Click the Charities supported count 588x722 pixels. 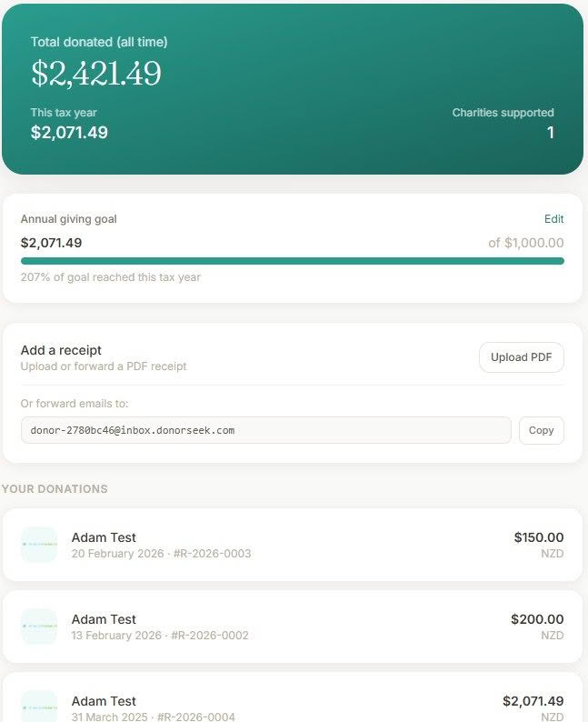pyautogui.click(x=550, y=133)
